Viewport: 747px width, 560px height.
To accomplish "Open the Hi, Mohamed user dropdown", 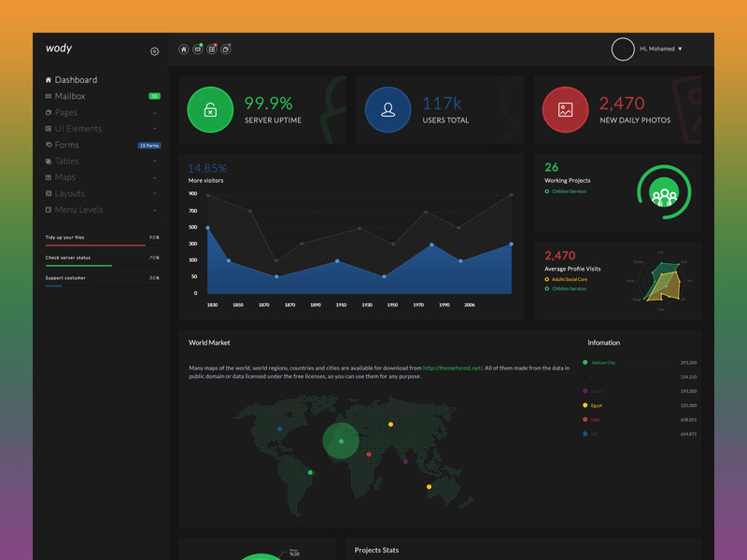I will pyautogui.click(x=661, y=49).
